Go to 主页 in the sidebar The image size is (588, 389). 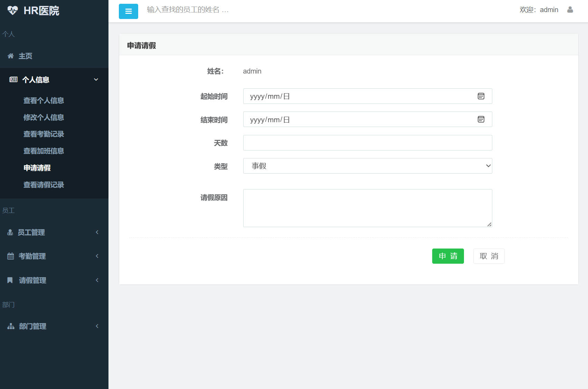[25, 56]
